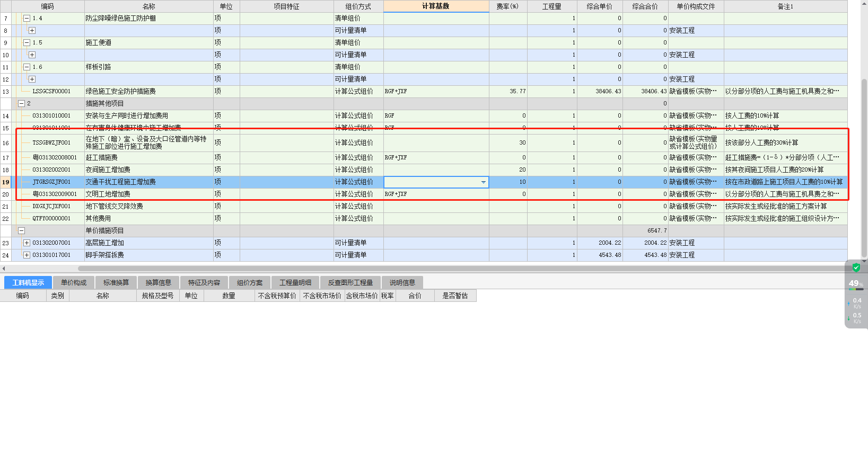Select the 文明工地增加费 name cell
The image size is (868, 455).
click(x=149, y=194)
